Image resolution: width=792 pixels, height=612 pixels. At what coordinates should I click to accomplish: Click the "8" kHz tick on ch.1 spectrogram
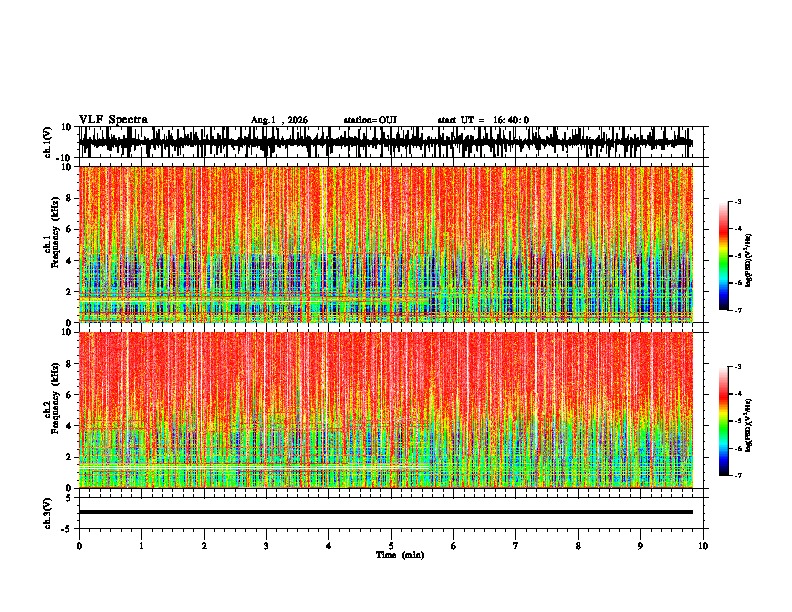pos(71,198)
